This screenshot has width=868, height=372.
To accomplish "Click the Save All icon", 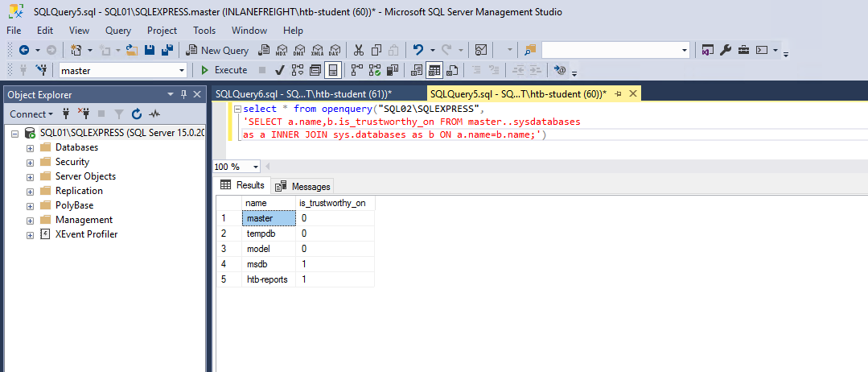I will point(167,50).
